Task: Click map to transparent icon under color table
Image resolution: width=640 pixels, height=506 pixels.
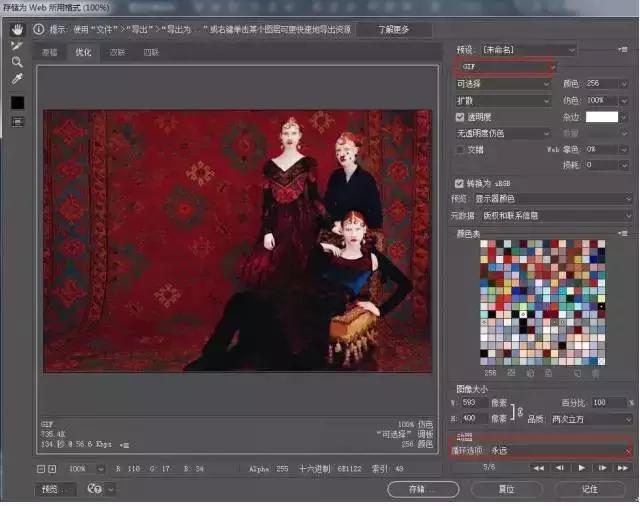Action: (x=511, y=373)
